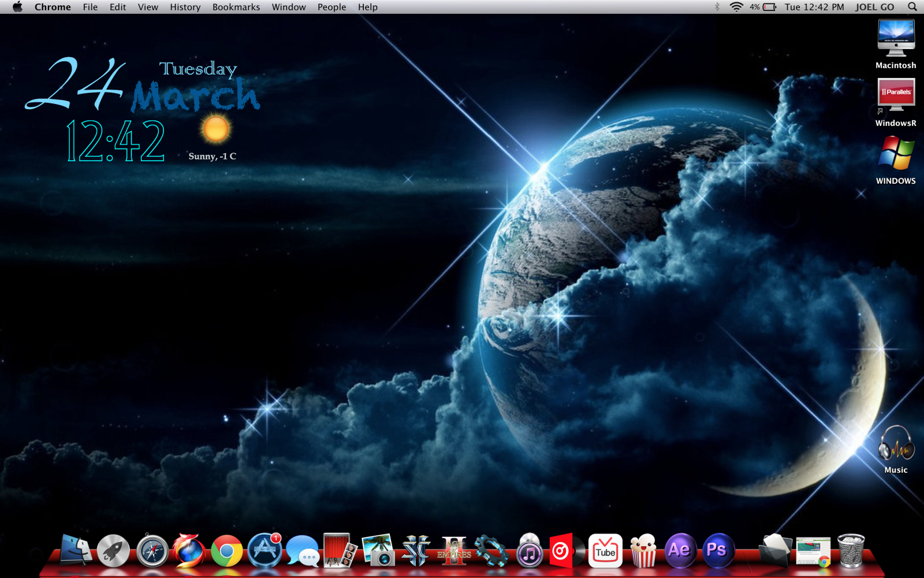Image resolution: width=924 pixels, height=578 pixels.
Task: Click the large 12:42 desktop clock widget
Action: coord(115,141)
